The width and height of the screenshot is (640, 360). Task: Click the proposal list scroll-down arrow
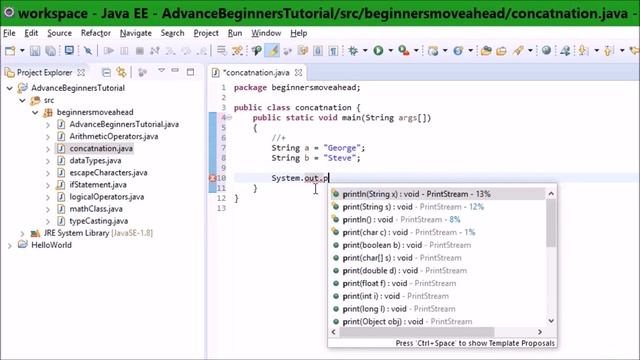coord(551,321)
